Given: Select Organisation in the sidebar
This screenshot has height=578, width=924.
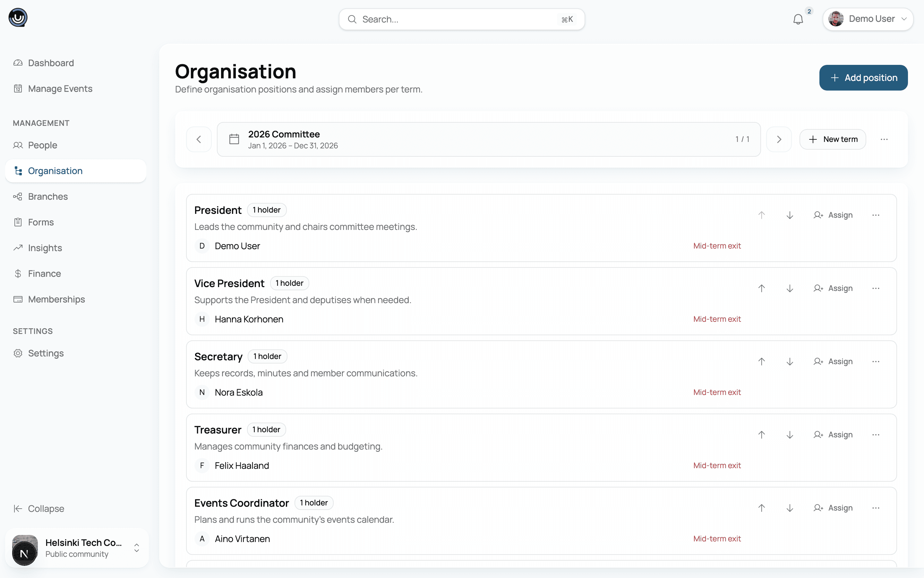Looking at the screenshot, I should pyautogui.click(x=76, y=171).
